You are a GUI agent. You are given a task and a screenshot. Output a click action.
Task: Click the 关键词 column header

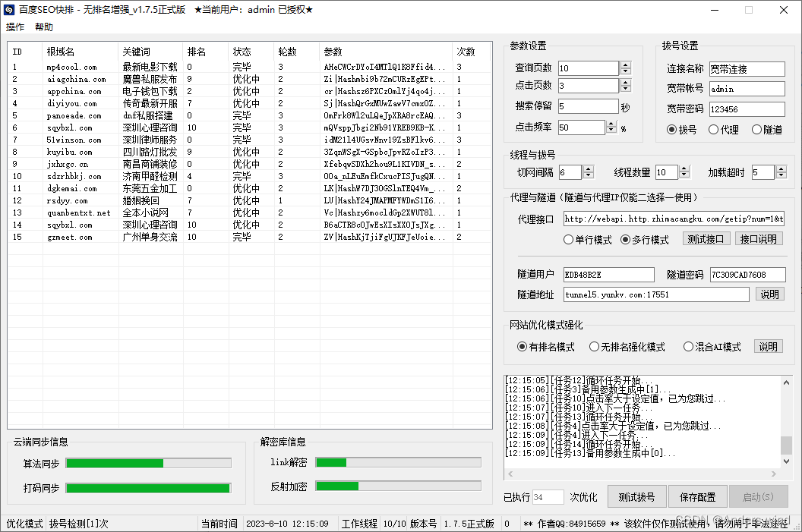click(x=150, y=52)
